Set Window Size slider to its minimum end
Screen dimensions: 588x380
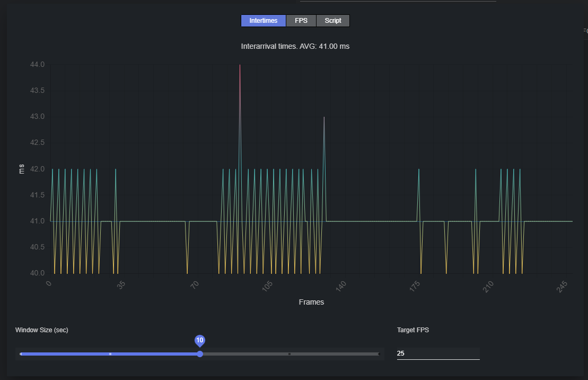pyautogui.click(x=21, y=354)
